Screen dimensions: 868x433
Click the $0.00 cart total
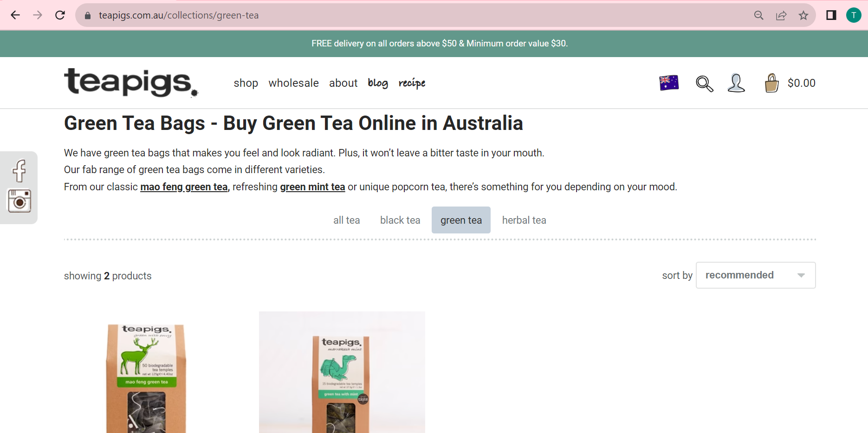(x=802, y=83)
